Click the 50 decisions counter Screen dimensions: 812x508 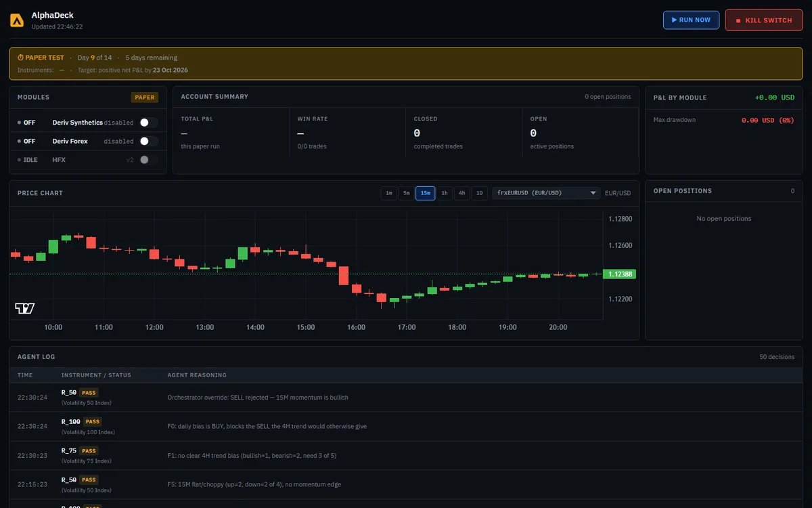pos(777,357)
